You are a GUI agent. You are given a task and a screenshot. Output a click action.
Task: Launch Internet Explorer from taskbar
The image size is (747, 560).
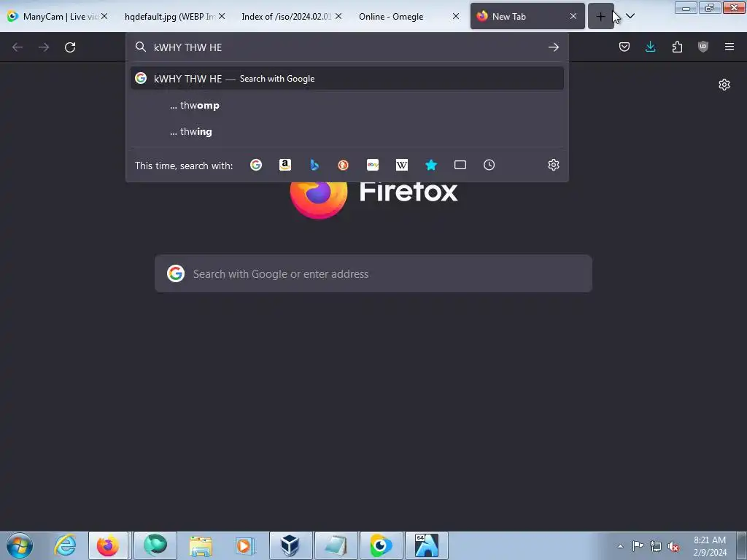point(65,545)
